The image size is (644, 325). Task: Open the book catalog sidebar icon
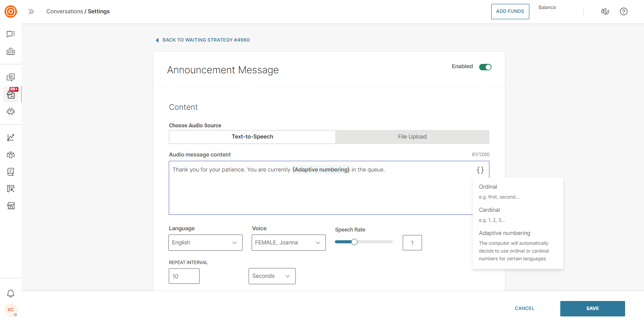[11, 172]
